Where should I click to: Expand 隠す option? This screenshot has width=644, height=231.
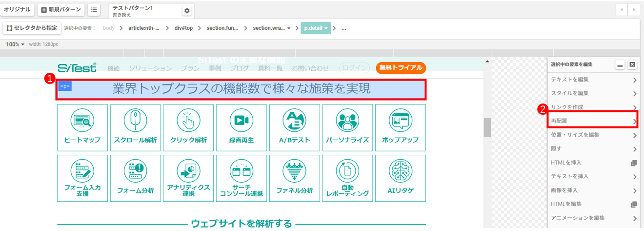tap(593, 148)
